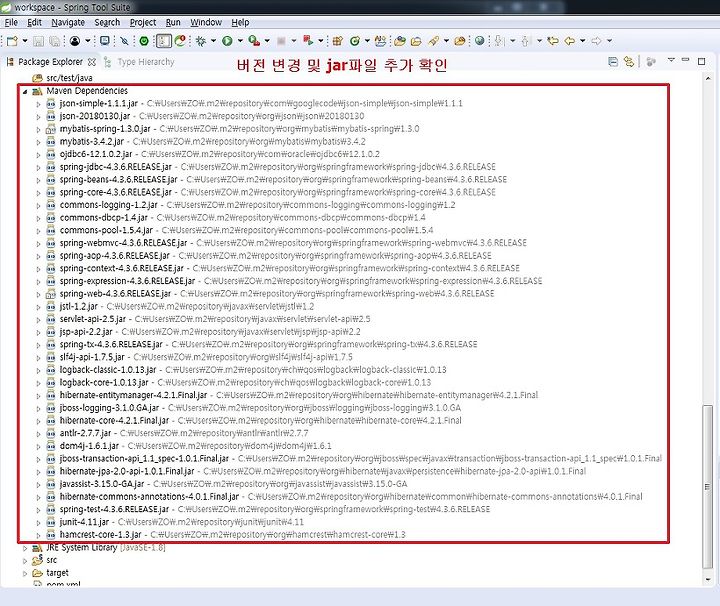Screen dimensions: 720x606
Task: Click the Package Explorer vertical scrollbar thumb
Action: click(708, 487)
